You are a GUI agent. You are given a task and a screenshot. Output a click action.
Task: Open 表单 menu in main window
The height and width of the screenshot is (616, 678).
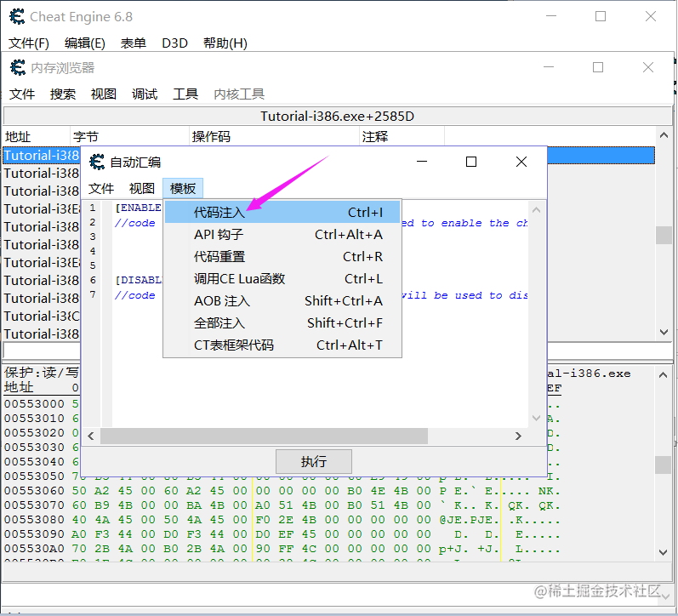(134, 43)
